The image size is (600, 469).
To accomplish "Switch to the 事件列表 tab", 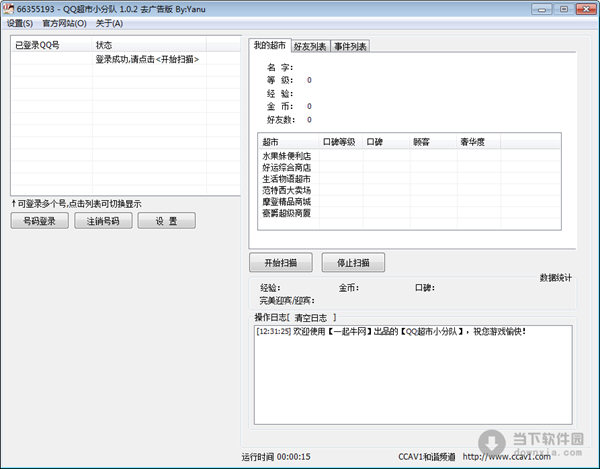I will (351, 47).
